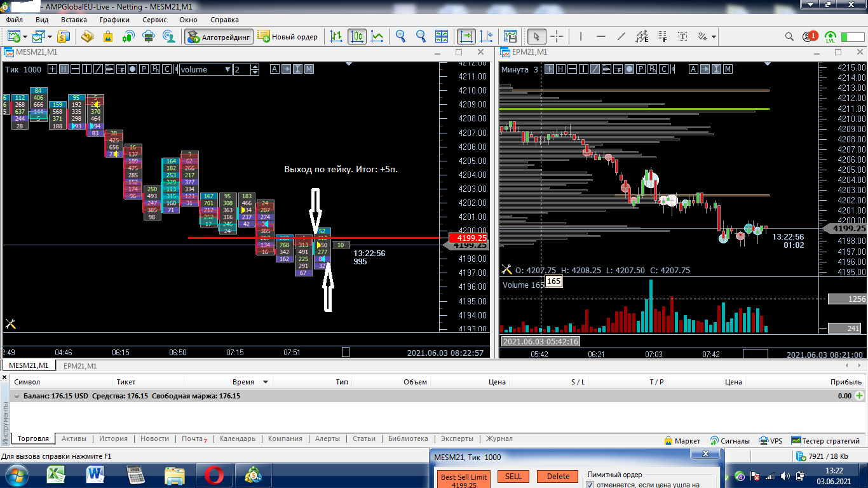
Task: Click the Best Sell Limit button
Action: coord(464,480)
